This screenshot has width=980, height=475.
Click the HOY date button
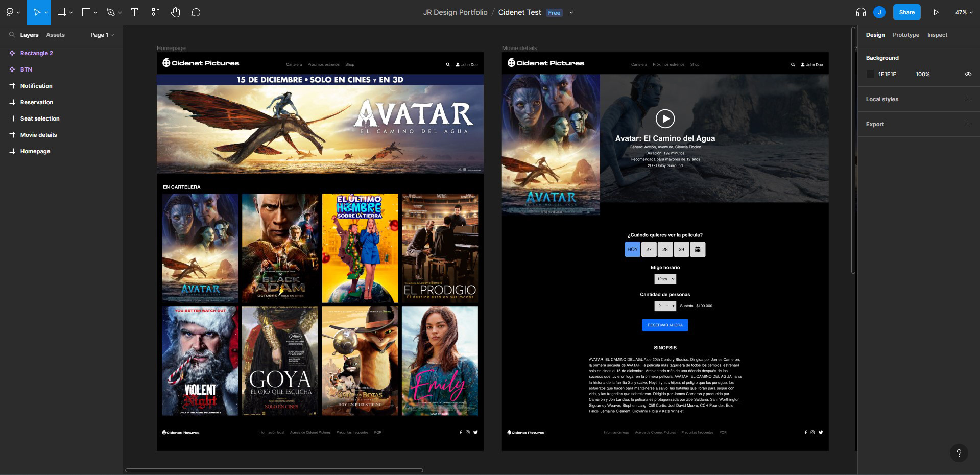632,249
